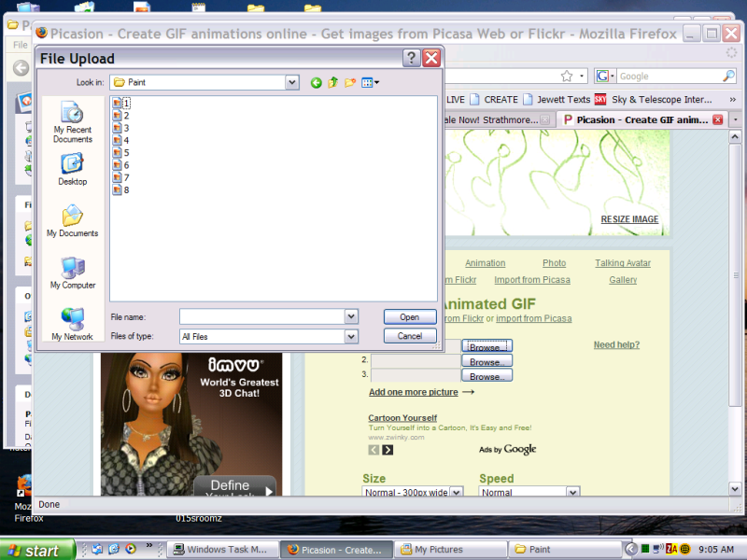Open the Cartoon Yourself ad link
The width and height of the screenshot is (747, 560).
point(402,417)
